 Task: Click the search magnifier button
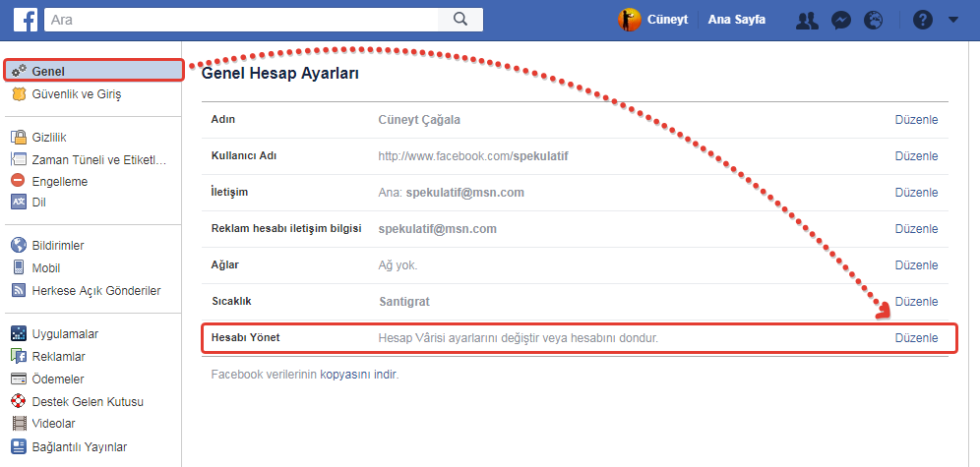(x=459, y=19)
